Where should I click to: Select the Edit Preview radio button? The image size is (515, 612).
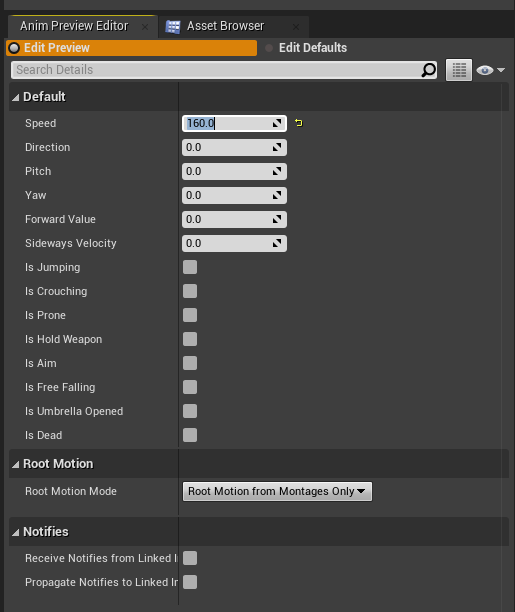tap(132, 48)
